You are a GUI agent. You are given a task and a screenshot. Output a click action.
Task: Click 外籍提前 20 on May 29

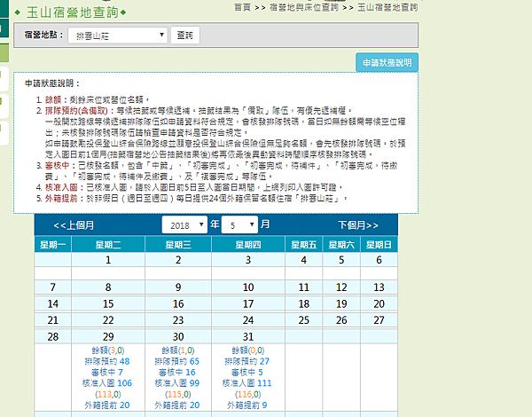[107, 405]
